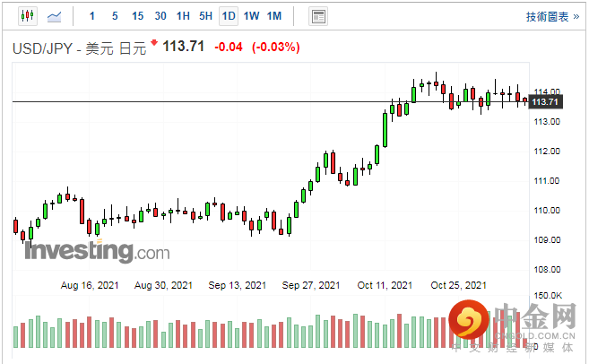
Task: Select the 30-minute timeframe
Action: click(160, 16)
